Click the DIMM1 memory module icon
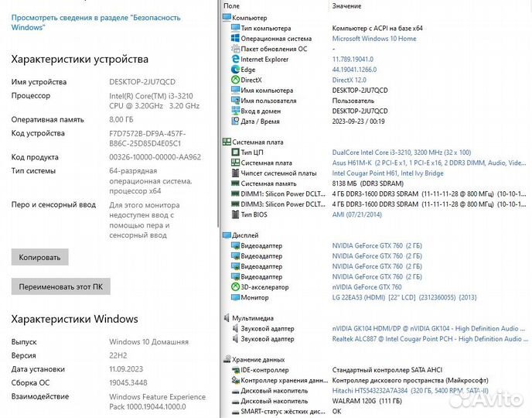This screenshot has height=418, width=532. click(235, 194)
